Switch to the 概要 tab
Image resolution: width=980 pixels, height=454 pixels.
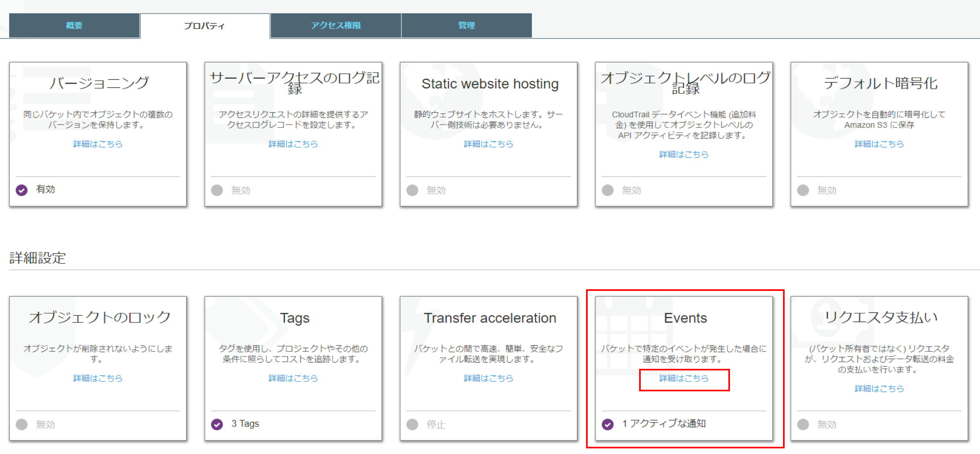(x=74, y=25)
